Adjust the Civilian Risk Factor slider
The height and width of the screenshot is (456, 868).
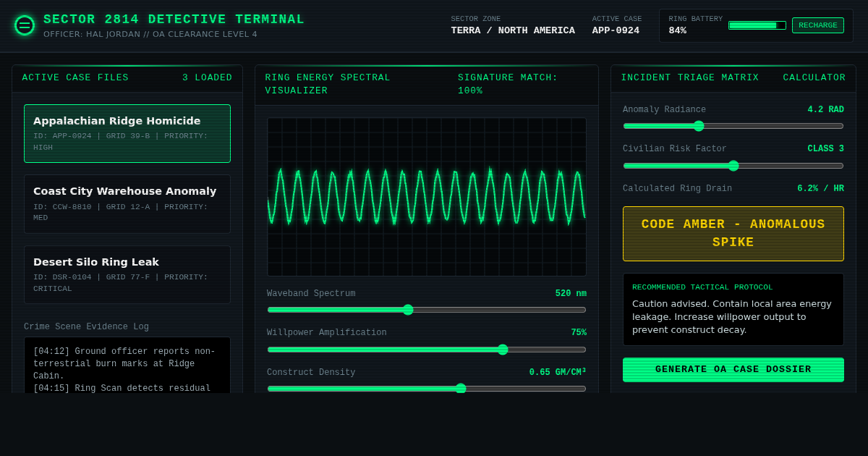pos(733,166)
